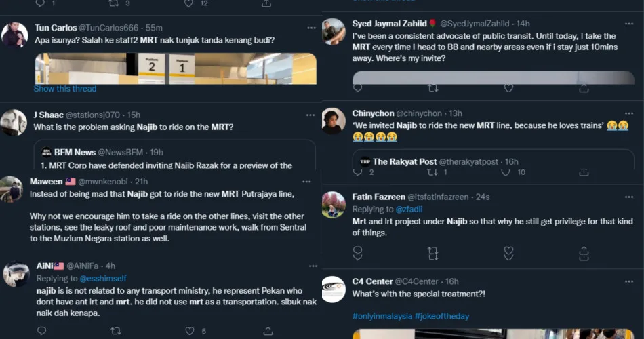Reply to AiNi's tweet about transport ministry
Screen dimensions: 644x339
42,331
